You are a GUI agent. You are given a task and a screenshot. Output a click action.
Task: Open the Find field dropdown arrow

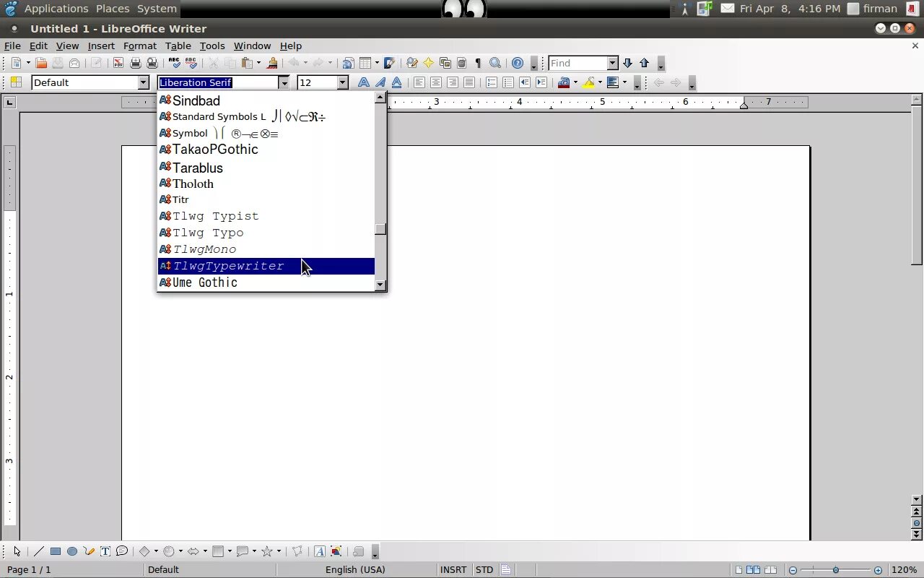(613, 63)
